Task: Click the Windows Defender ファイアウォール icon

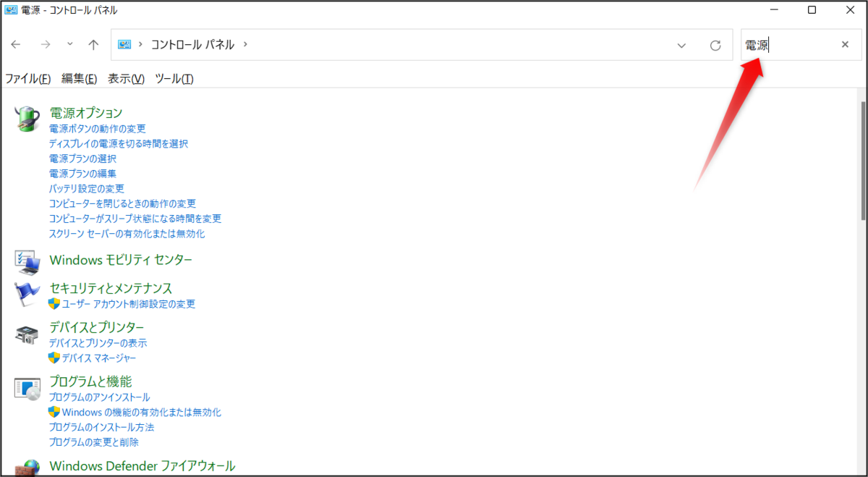Action: pos(27,467)
